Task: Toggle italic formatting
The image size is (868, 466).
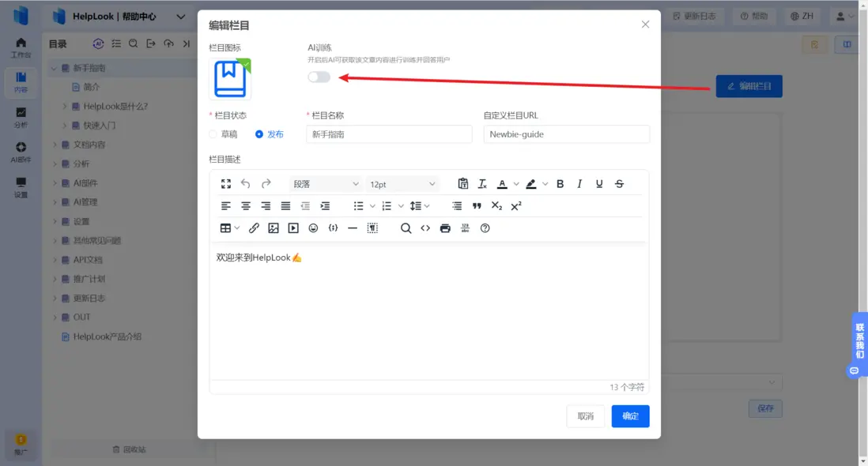Action: click(579, 184)
